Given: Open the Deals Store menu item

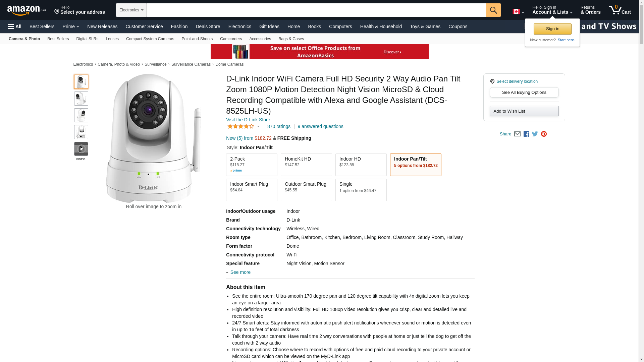Looking at the screenshot, I should [208, 26].
